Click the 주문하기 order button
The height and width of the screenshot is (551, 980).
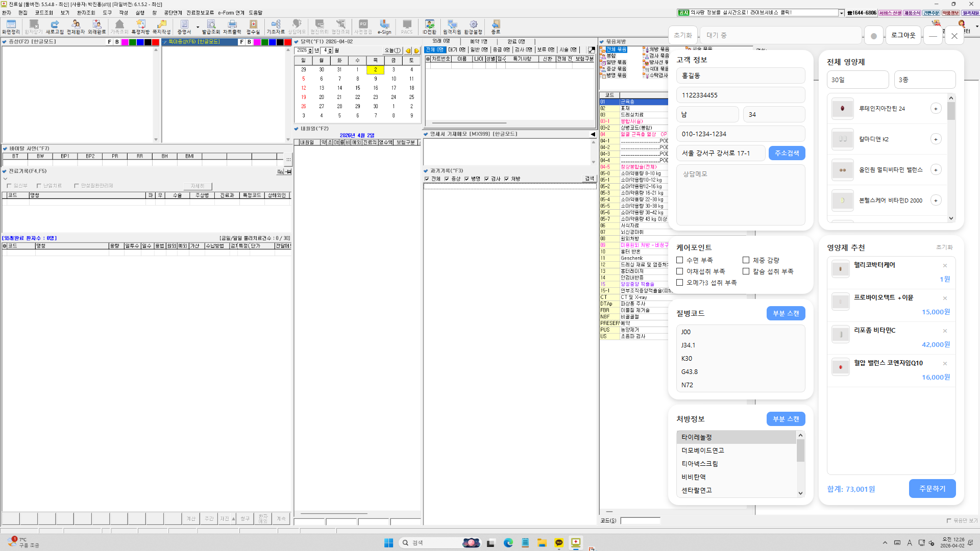click(x=932, y=489)
